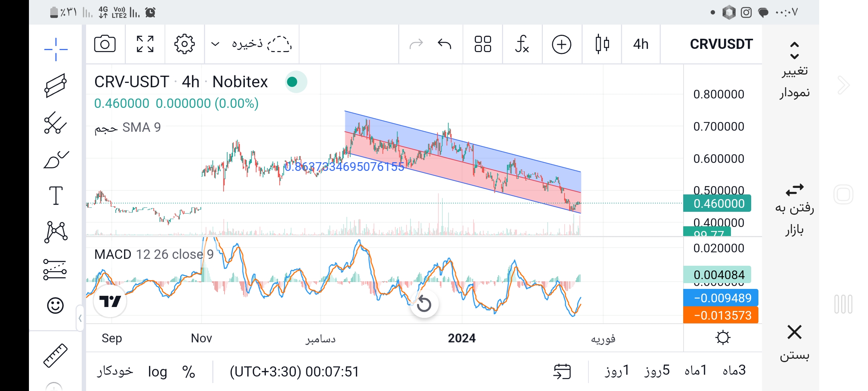
Task: Select the 5 day range tab
Action: tap(657, 371)
